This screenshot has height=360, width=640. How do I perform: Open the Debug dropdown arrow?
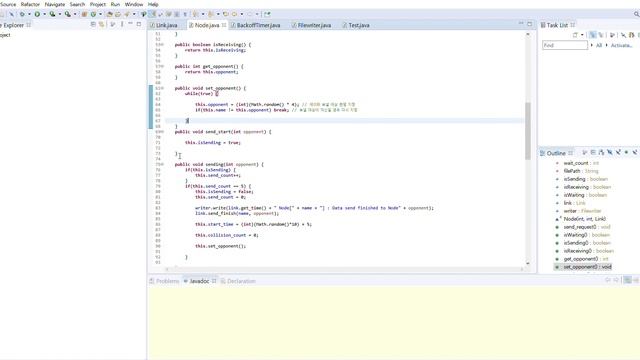29,14
